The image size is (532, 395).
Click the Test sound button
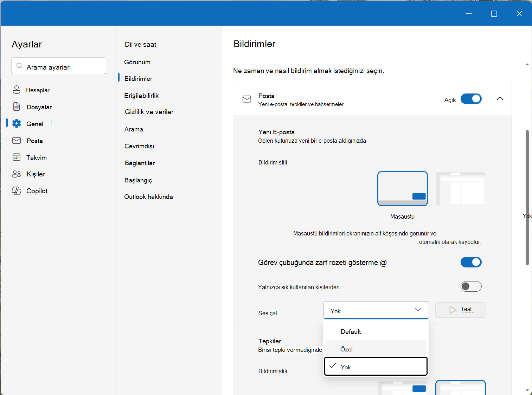(461, 310)
